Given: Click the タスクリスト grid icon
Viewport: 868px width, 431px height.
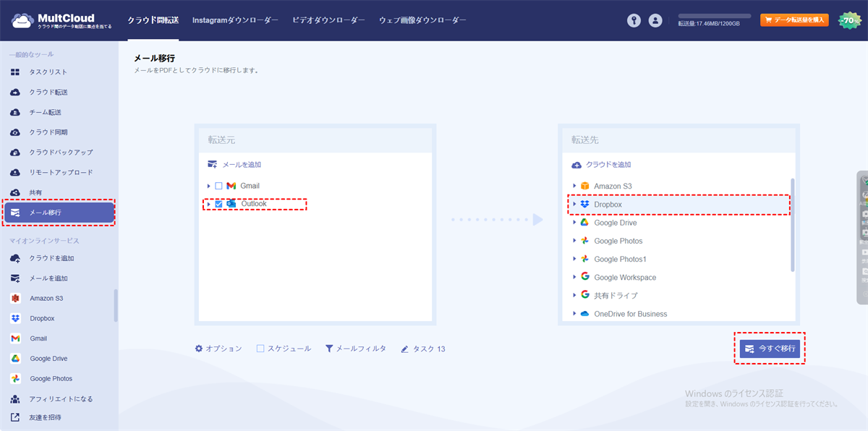Looking at the screenshot, I should coord(15,72).
